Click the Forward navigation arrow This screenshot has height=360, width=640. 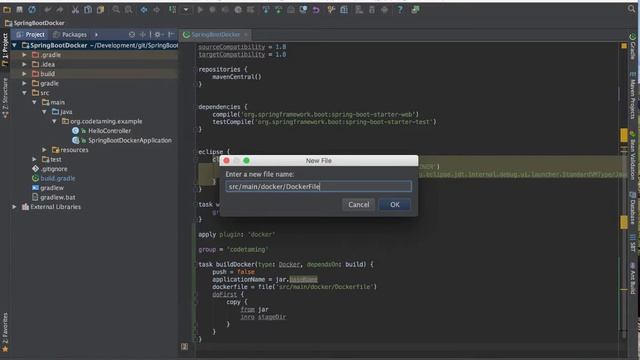click(x=156, y=9)
